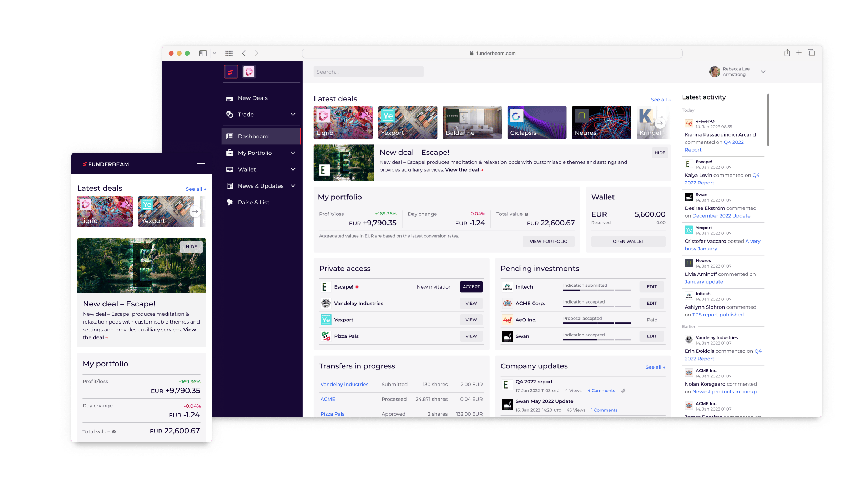
Task: Accept the Escape! invitation
Action: 471,287
